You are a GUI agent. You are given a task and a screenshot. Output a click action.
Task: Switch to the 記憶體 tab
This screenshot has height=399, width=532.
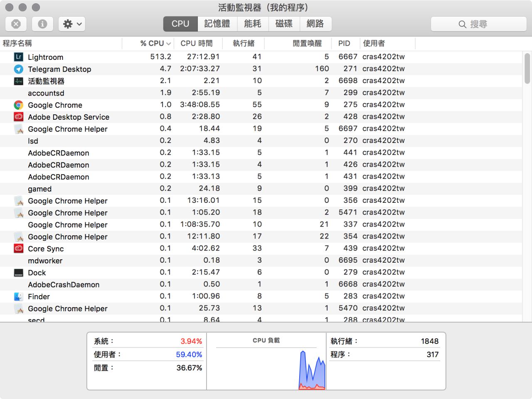[217, 24]
